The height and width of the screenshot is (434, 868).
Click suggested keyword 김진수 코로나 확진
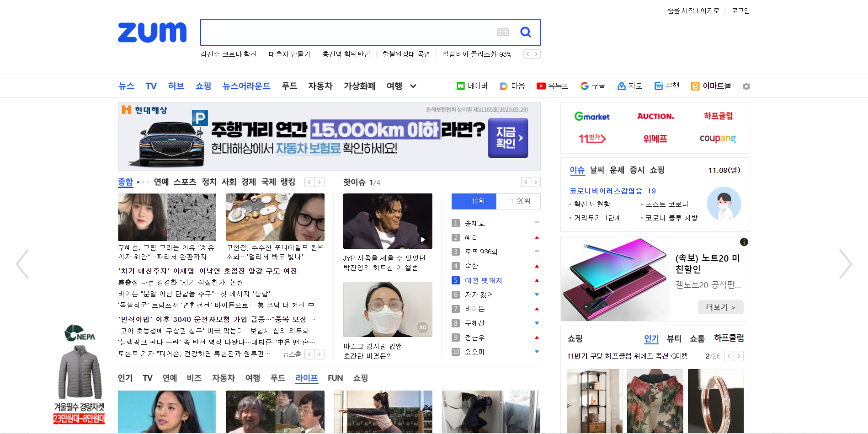coord(229,54)
